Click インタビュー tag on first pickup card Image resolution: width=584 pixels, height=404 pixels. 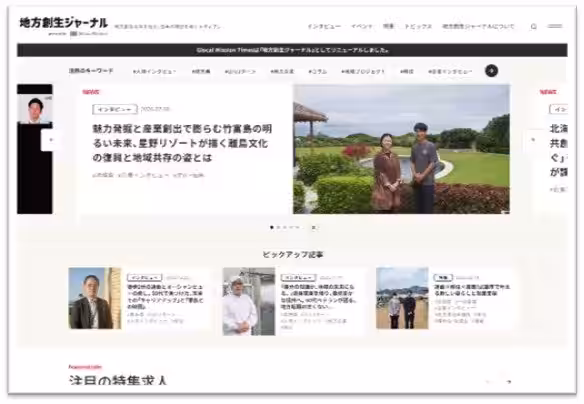point(145,278)
